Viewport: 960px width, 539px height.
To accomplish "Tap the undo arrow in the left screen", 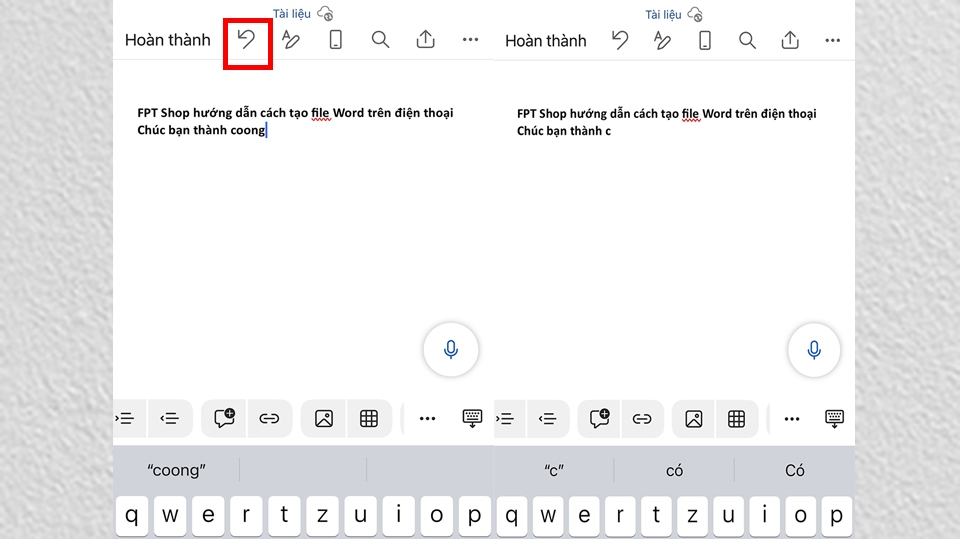I will click(246, 40).
